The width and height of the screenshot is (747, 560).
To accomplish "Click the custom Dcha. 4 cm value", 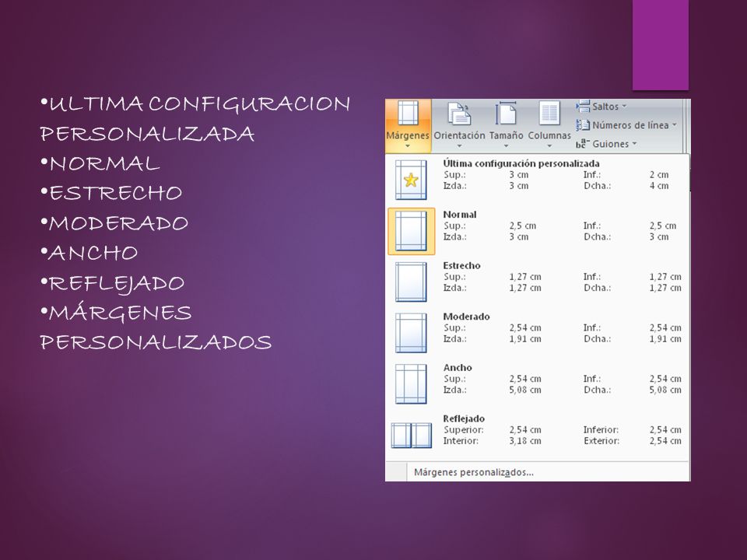I will pos(659,186).
